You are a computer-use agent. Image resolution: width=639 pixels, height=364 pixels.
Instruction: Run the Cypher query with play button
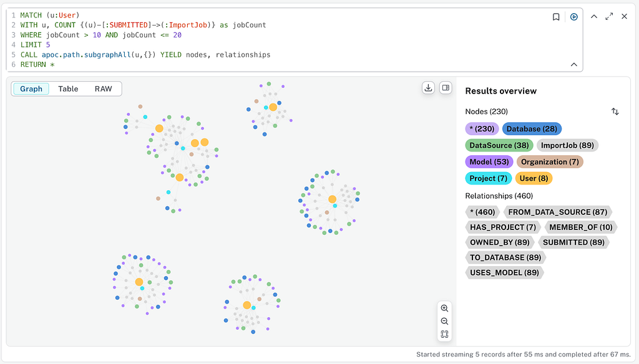573,17
